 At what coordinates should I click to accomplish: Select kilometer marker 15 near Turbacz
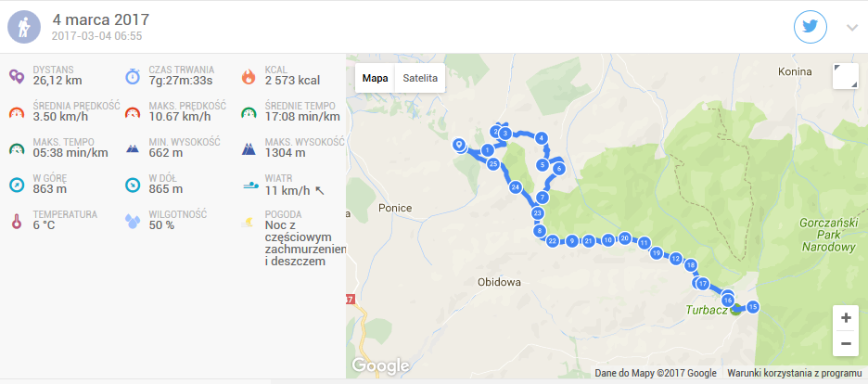(x=752, y=306)
